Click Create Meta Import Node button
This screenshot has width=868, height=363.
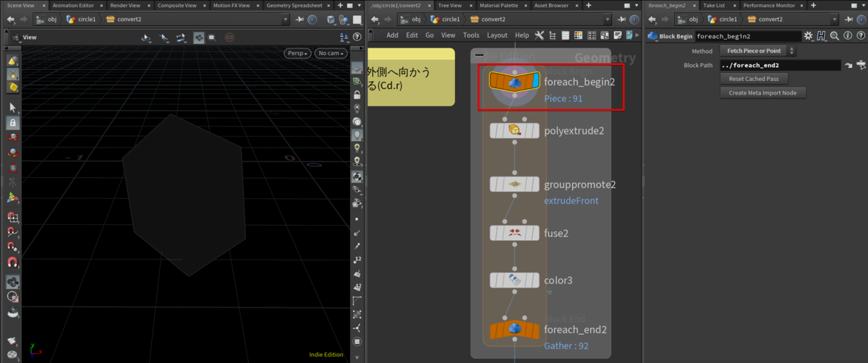click(x=762, y=93)
